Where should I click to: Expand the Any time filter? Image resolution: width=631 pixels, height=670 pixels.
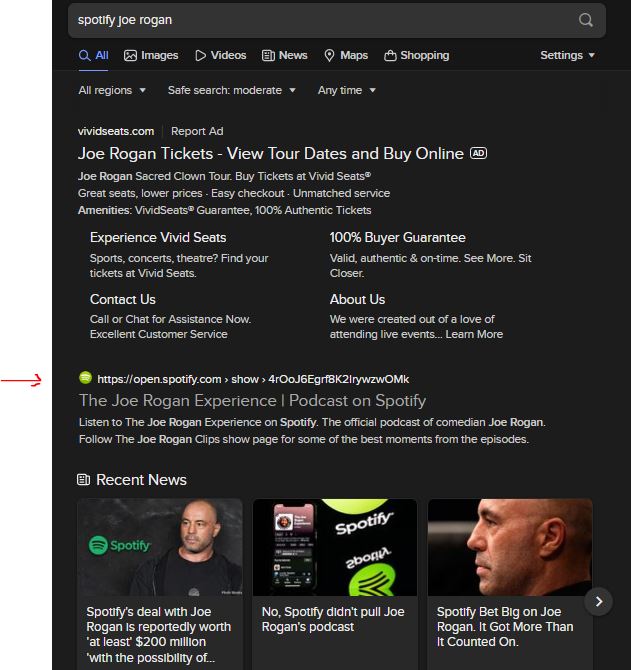[x=346, y=90]
